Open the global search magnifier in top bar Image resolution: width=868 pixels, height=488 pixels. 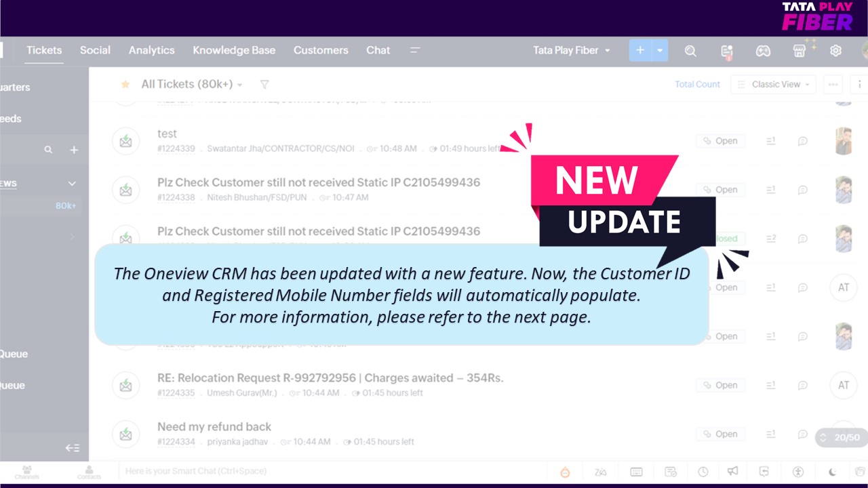click(690, 51)
